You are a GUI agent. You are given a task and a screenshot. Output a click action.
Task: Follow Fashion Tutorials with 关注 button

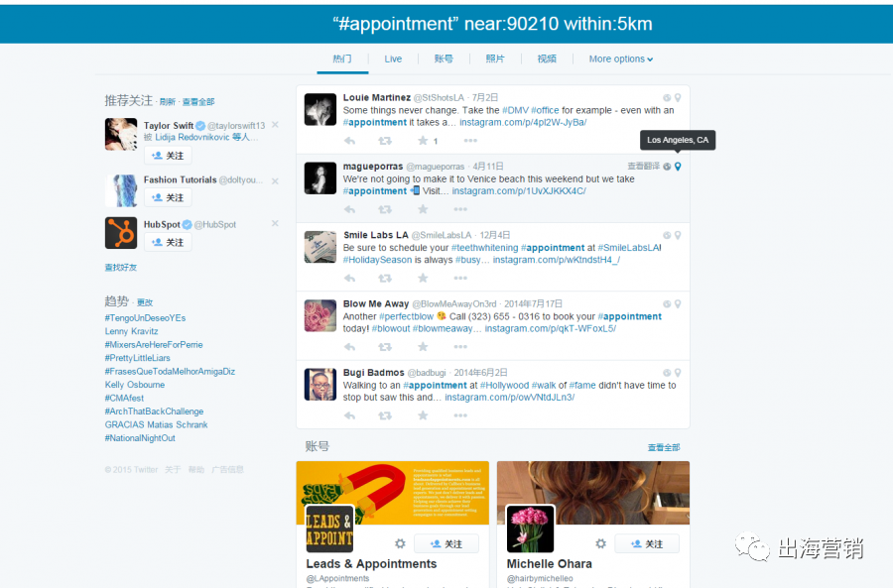pyautogui.click(x=168, y=197)
